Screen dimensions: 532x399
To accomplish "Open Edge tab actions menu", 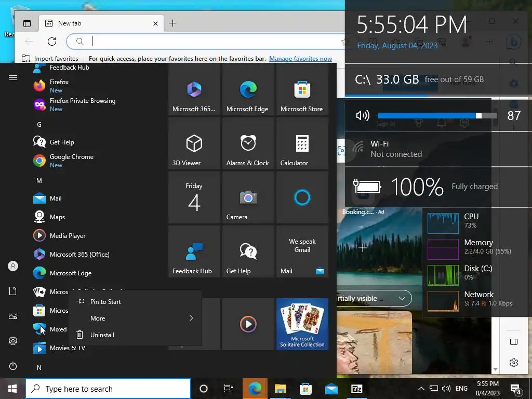I will click(27, 23).
